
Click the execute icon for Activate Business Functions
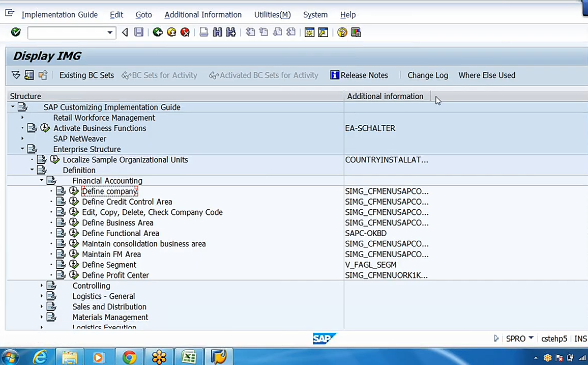point(45,128)
